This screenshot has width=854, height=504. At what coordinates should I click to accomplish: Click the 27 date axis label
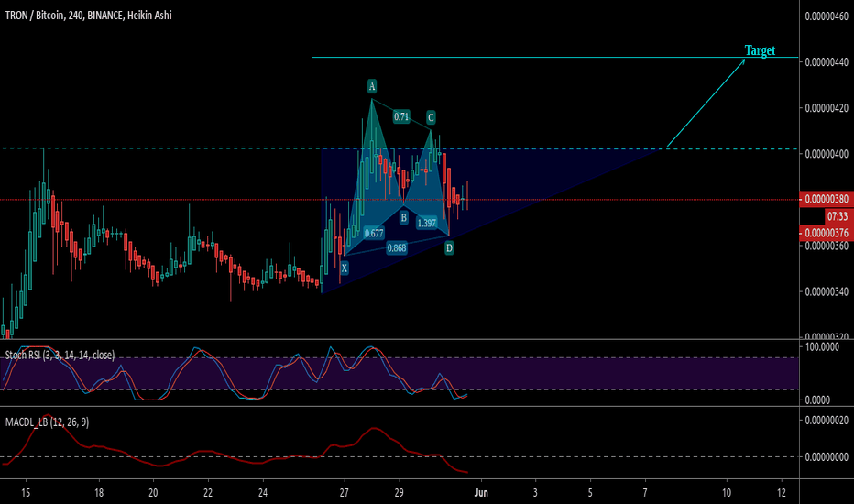tap(345, 493)
